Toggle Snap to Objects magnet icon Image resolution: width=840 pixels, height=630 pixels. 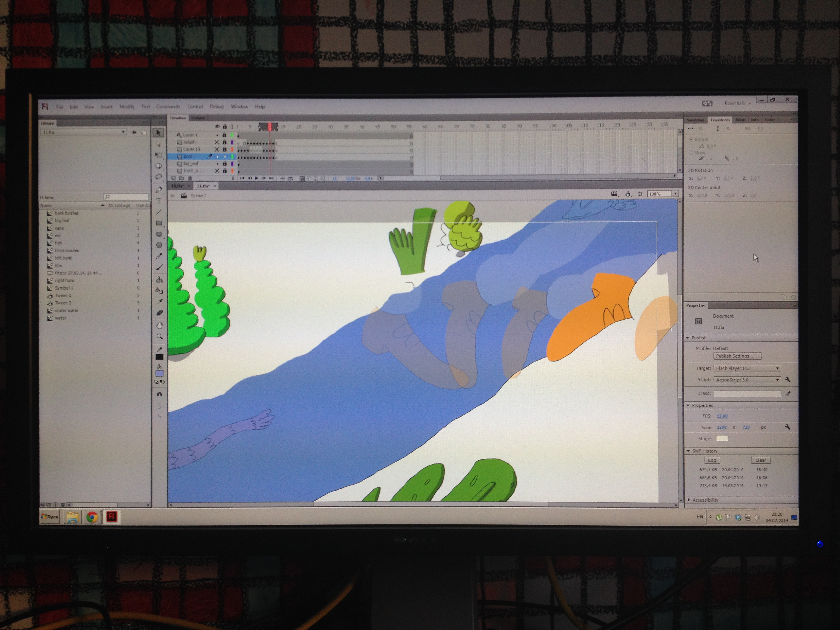pos(160,395)
